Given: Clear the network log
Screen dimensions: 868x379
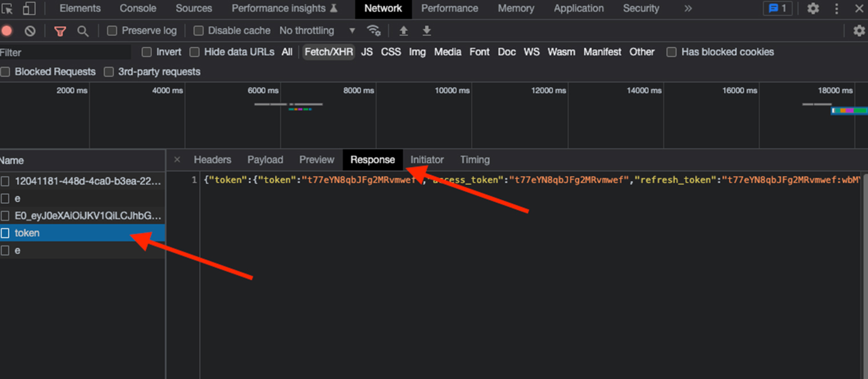Looking at the screenshot, I should pyautogui.click(x=30, y=31).
